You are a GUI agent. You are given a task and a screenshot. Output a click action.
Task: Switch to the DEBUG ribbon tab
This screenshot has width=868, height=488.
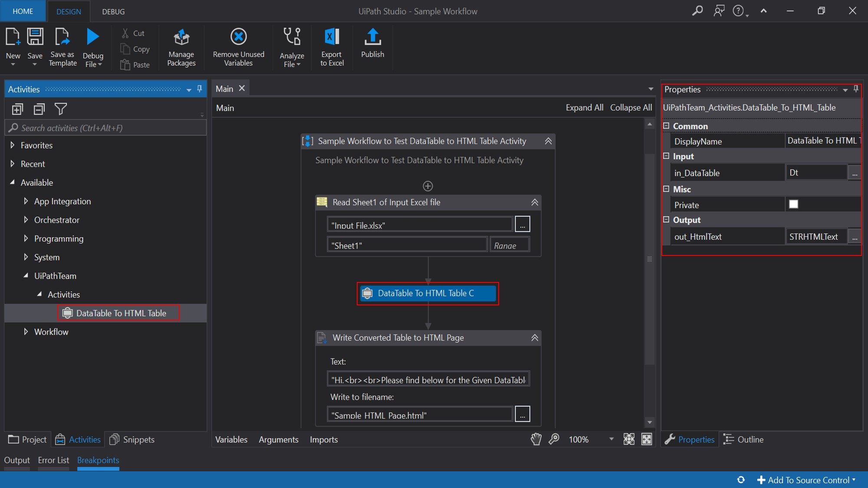point(113,12)
